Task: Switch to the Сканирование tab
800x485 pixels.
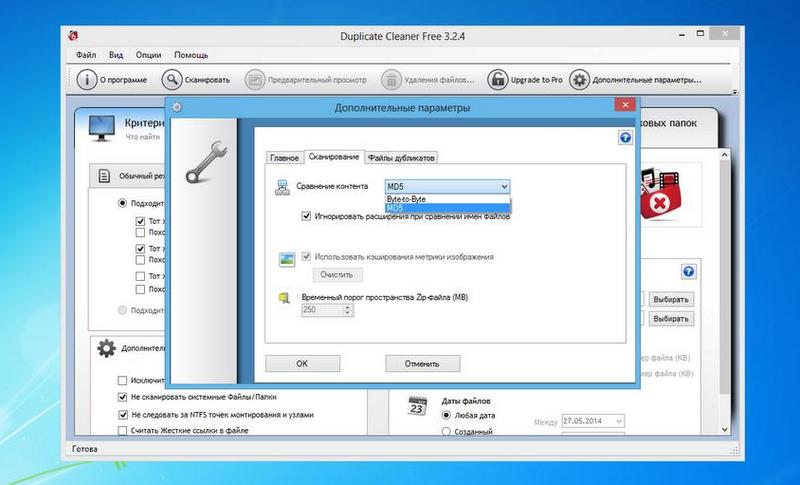Action: pos(334,157)
